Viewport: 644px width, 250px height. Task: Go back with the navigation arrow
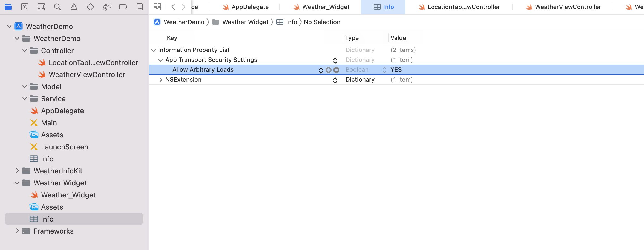(173, 7)
